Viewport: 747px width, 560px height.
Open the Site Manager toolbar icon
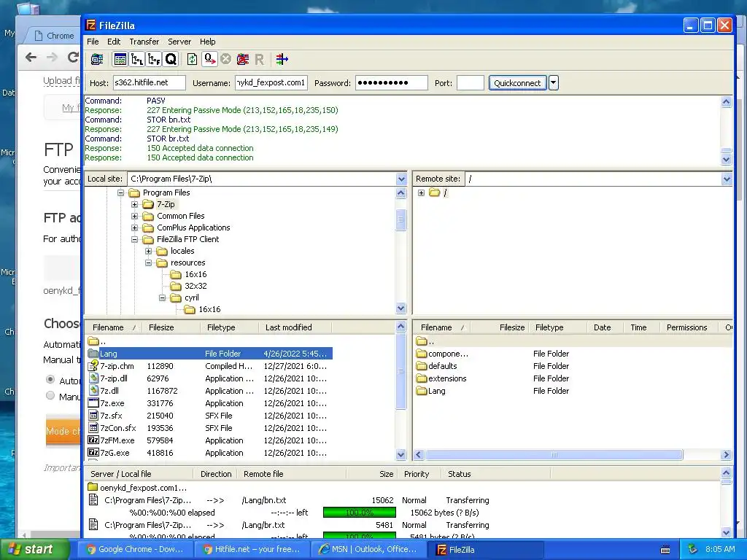(97, 60)
